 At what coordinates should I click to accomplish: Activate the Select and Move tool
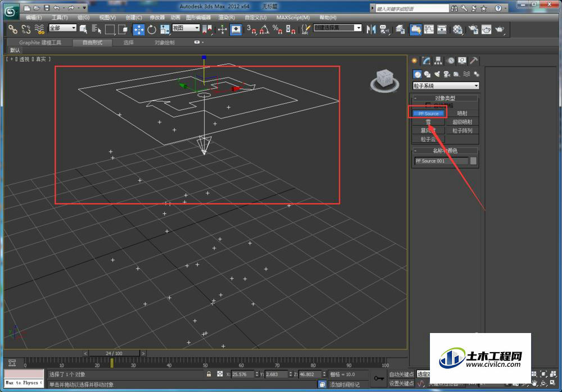click(139, 29)
